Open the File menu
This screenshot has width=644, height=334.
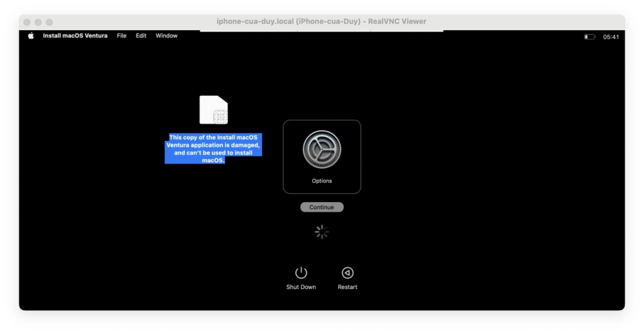click(122, 36)
